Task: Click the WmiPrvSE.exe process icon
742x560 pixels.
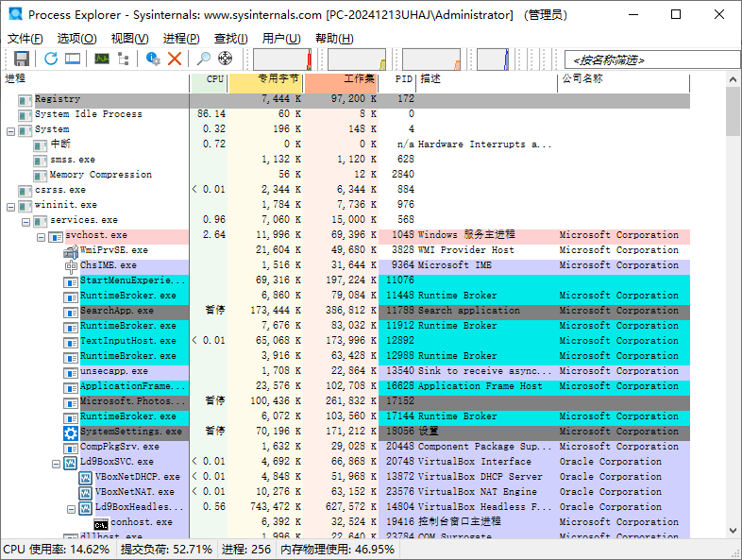Action: click(x=71, y=251)
